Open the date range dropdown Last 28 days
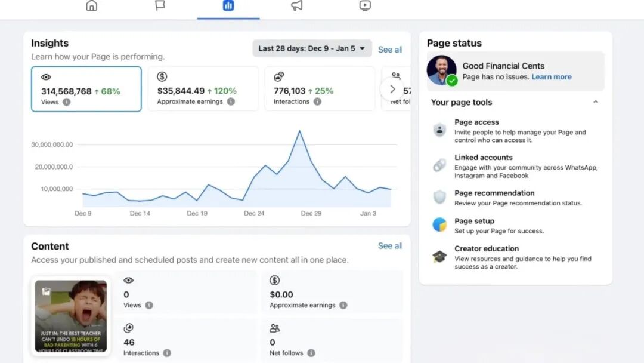This screenshot has height=363, width=644. point(312,48)
